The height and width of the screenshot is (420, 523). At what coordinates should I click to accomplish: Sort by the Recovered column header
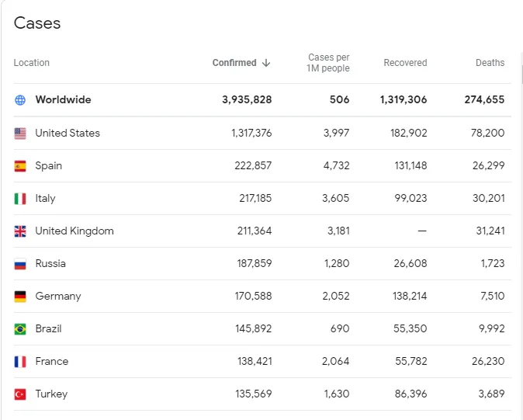(x=405, y=63)
